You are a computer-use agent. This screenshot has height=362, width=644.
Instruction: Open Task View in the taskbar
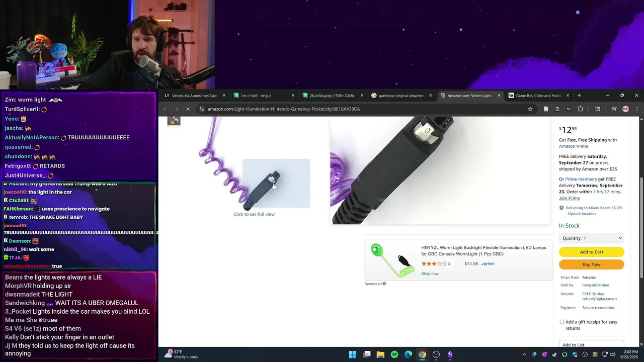(367, 354)
